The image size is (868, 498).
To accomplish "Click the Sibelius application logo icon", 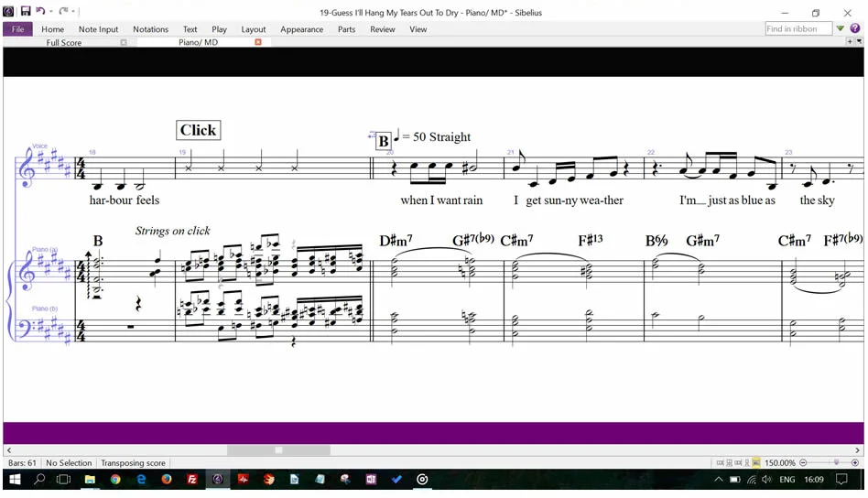I will [x=9, y=10].
